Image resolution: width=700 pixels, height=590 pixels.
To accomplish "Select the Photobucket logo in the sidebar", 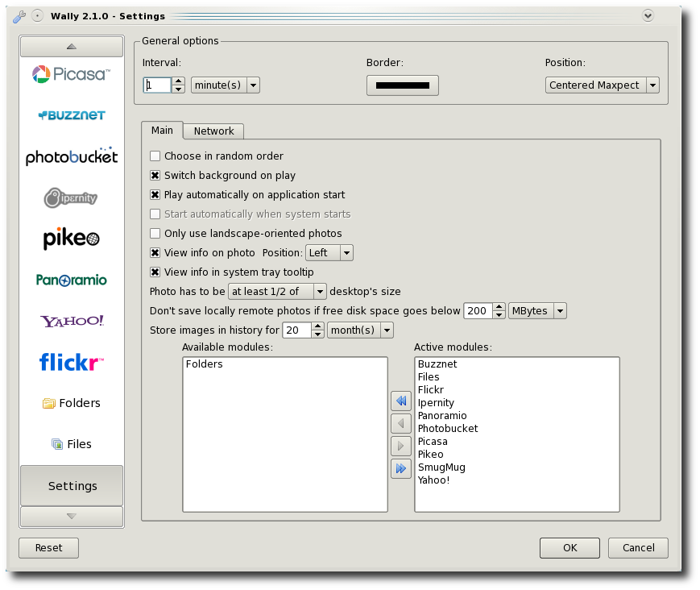I will pos(72,156).
